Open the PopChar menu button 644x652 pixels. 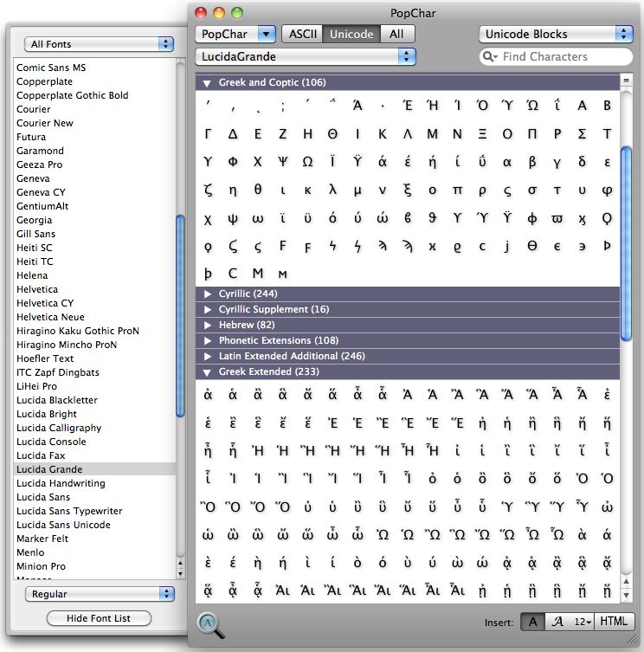[x=235, y=35]
